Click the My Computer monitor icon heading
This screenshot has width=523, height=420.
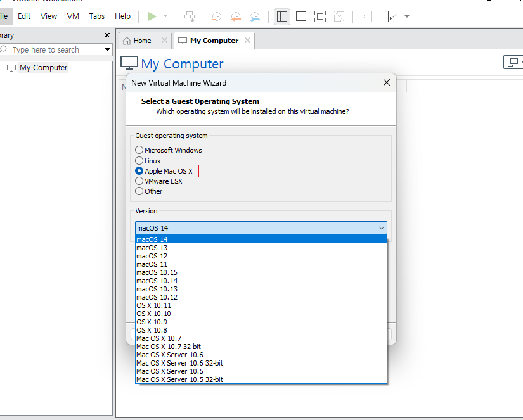(x=129, y=63)
